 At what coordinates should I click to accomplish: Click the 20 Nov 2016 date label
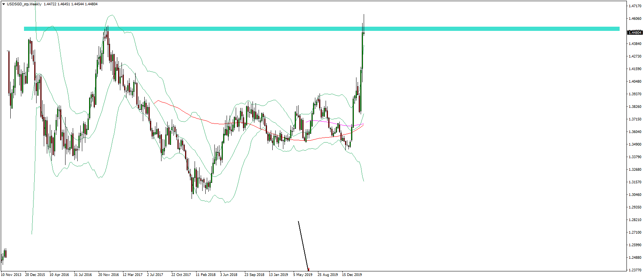(109, 275)
